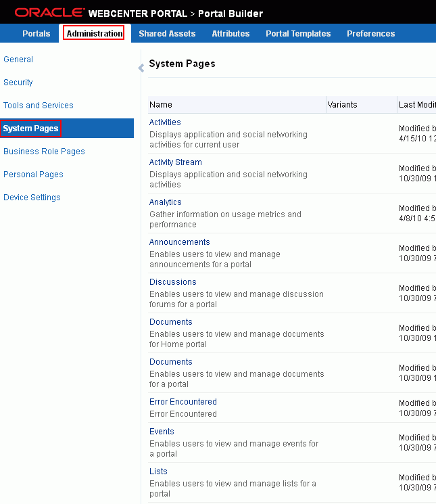This screenshot has height=504, width=436.
Task: Click the Variants column header
Action: coord(362,105)
